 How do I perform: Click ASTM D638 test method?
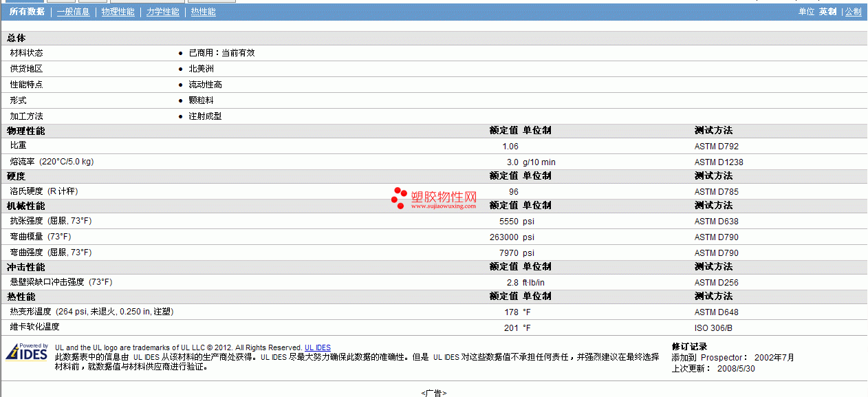coord(717,222)
